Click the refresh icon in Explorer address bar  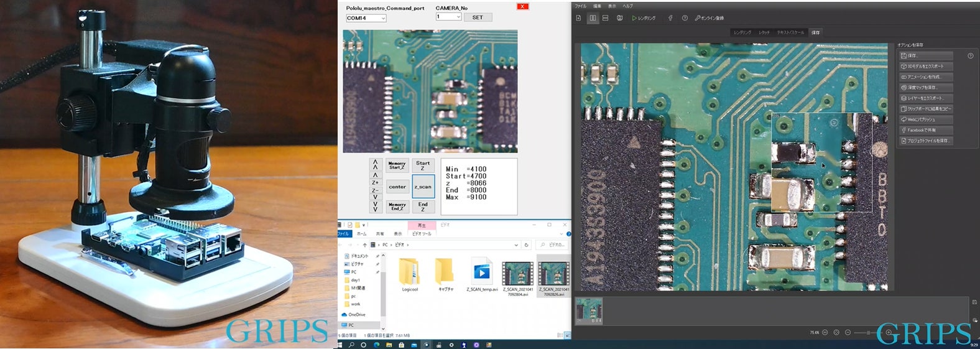[526, 245]
